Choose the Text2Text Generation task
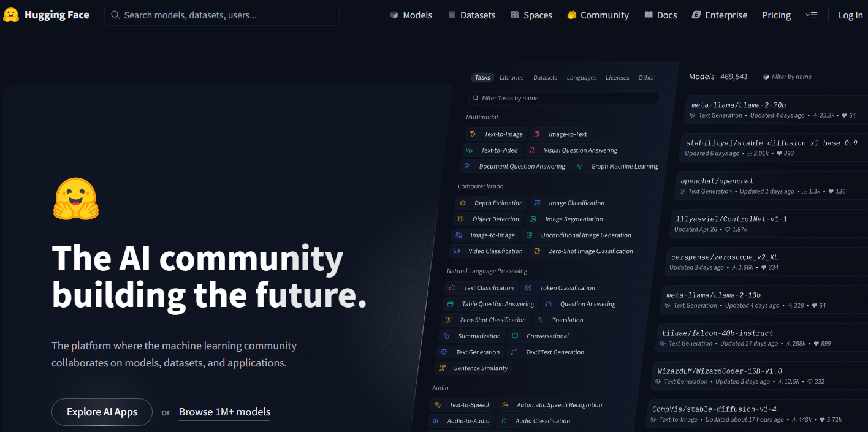Image resolution: width=868 pixels, height=432 pixels. [548, 352]
